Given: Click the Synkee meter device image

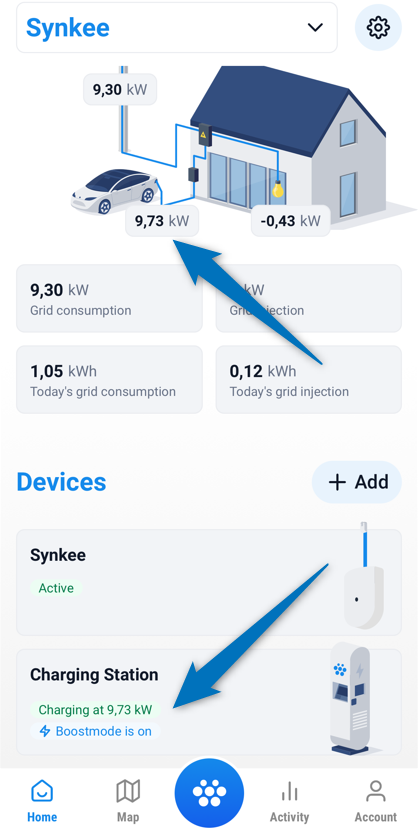Looking at the screenshot, I should point(364,576).
